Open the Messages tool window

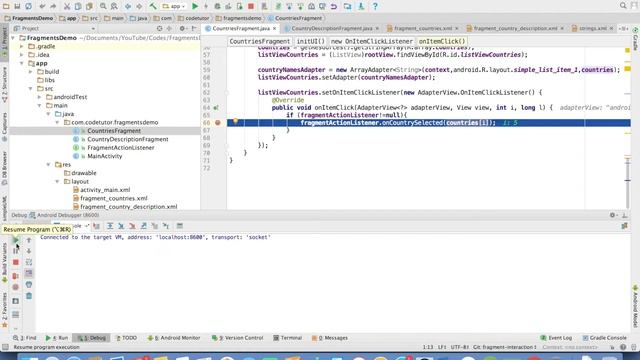pyautogui.click(x=330, y=338)
